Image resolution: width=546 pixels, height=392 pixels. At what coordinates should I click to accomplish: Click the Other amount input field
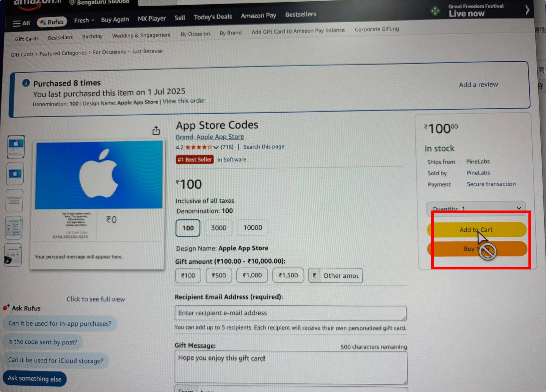click(x=341, y=276)
